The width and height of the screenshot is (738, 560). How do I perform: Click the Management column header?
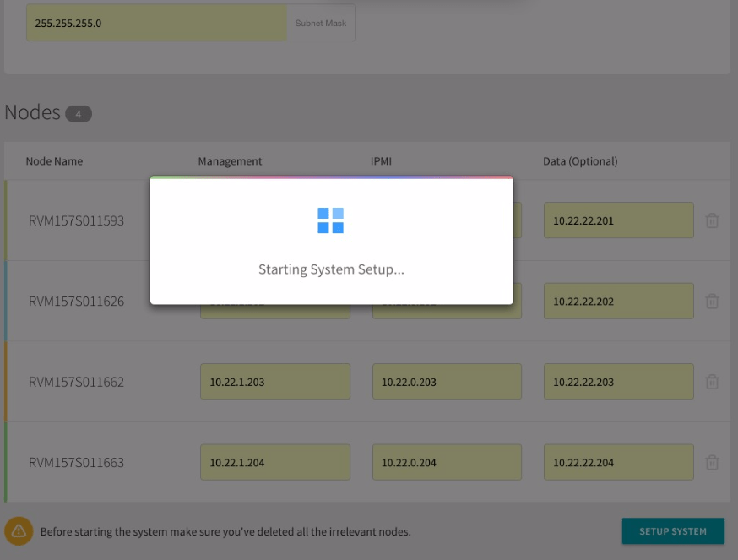coord(230,160)
